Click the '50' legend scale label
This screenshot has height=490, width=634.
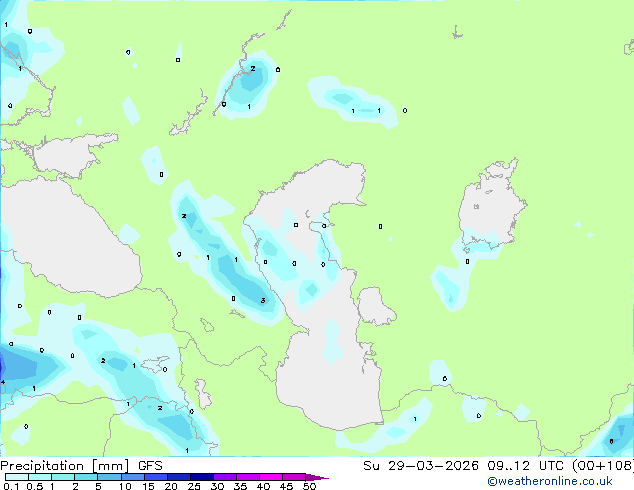pyautogui.click(x=310, y=486)
